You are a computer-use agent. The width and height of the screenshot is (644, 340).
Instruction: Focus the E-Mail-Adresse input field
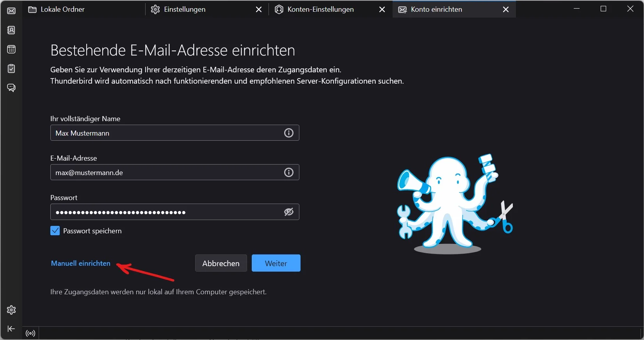coord(174,172)
